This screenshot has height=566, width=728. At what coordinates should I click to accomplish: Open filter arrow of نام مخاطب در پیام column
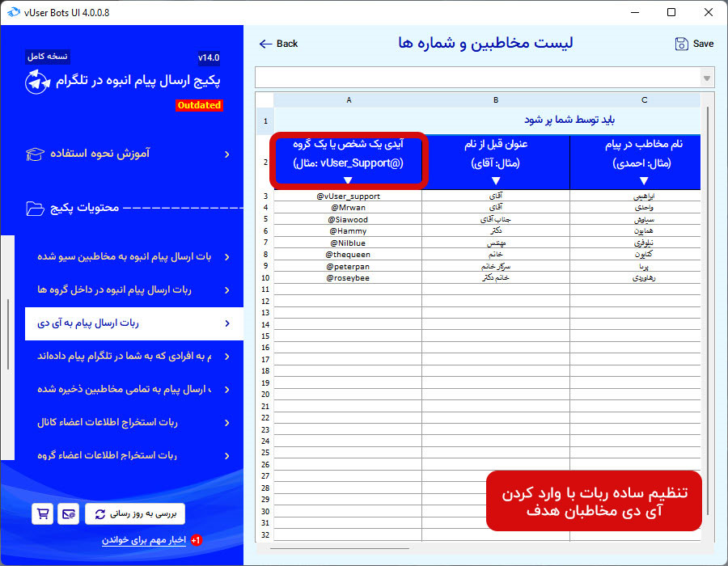coord(644,180)
